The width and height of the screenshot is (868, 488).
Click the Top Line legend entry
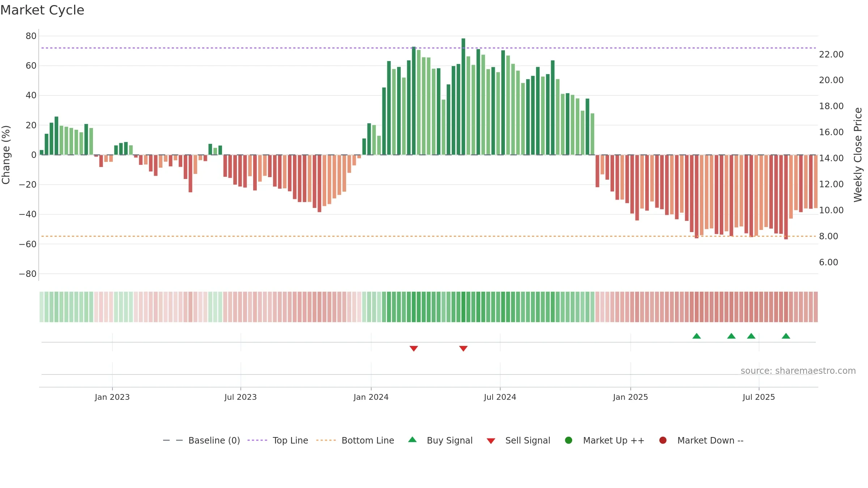click(x=278, y=440)
